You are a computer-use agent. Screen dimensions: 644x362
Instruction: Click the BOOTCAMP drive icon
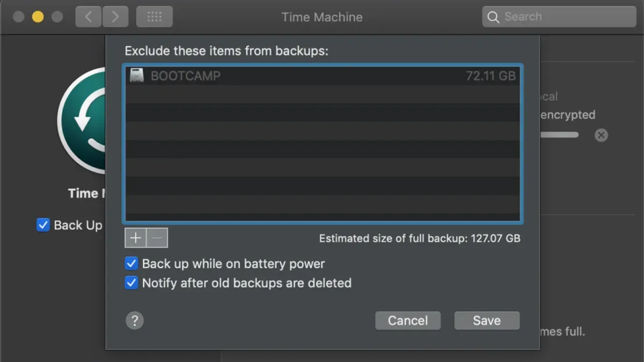click(137, 76)
